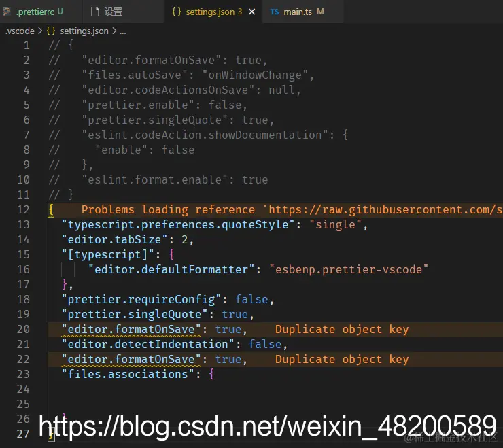Click the JSON braces icon on settings.json tab
Viewport: 503px width, 448px height.
pos(177,12)
